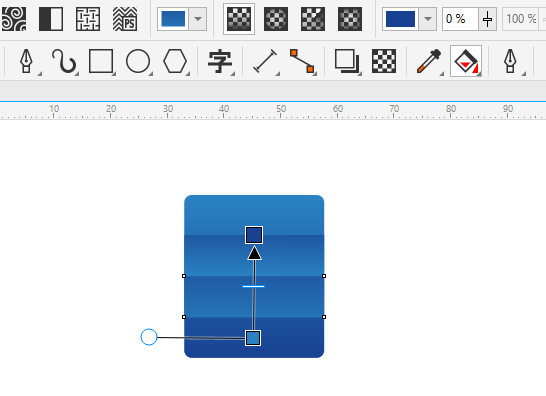
Task: Select the PostScript fill button
Action: click(x=125, y=19)
